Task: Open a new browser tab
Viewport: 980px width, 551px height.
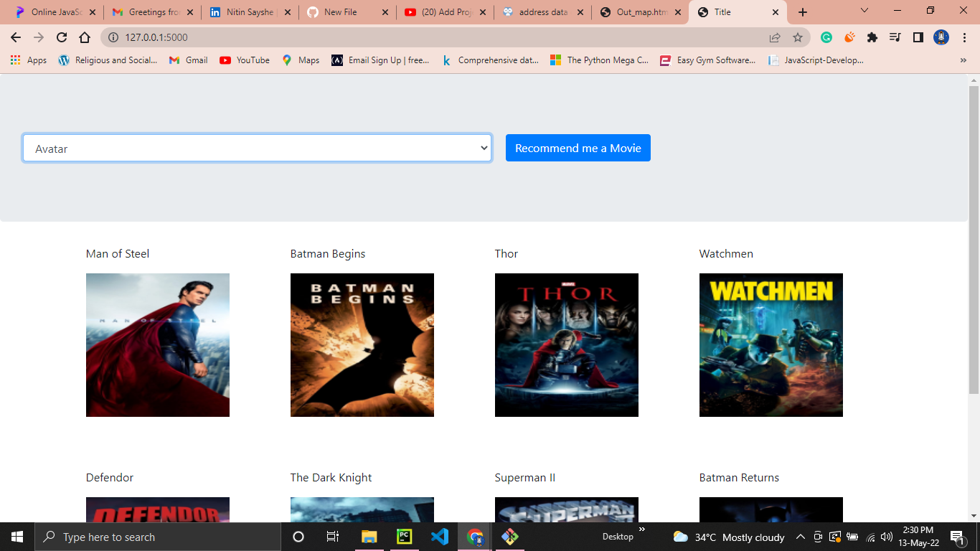Action: click(x=803, y=12)
